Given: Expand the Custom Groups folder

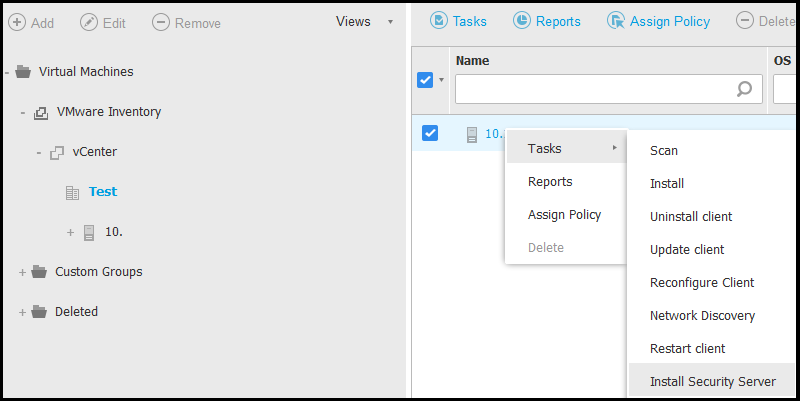Looking at the screenshot, I should point(23,272).
